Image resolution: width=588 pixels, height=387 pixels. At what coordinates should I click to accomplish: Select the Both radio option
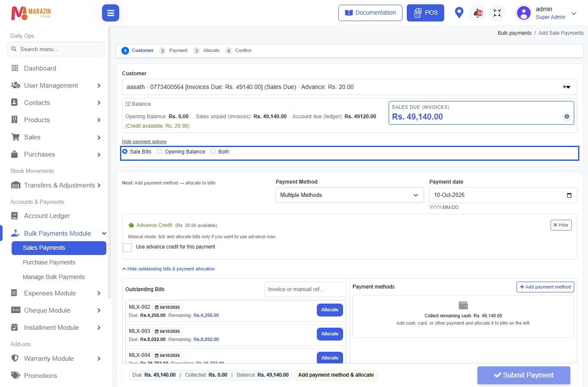coord(213,151)
